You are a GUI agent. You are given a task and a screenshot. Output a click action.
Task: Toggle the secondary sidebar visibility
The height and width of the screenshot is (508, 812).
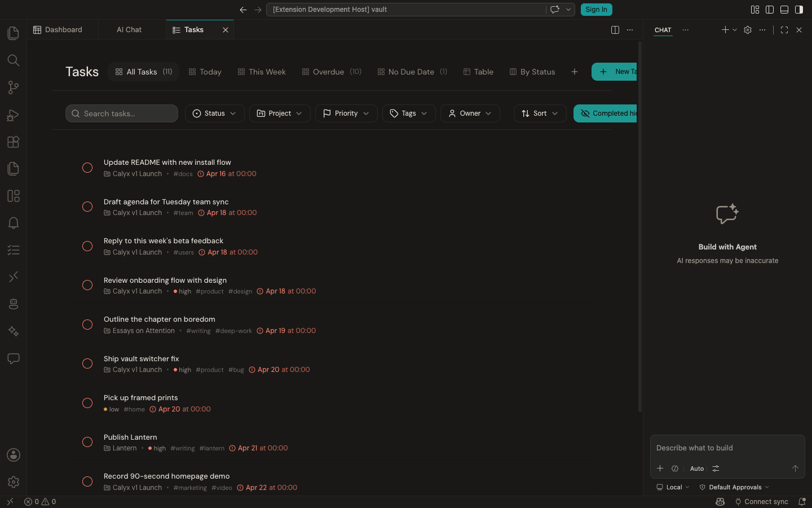(799, 10)
